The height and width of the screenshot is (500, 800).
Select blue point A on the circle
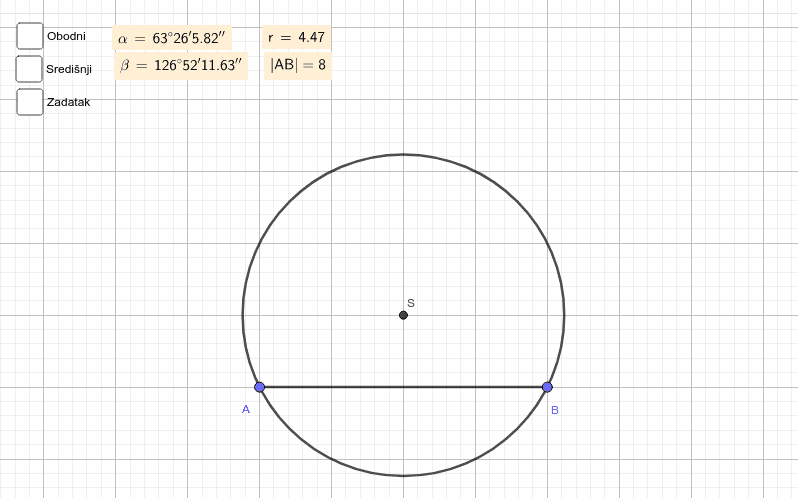(x=259, y=387)
